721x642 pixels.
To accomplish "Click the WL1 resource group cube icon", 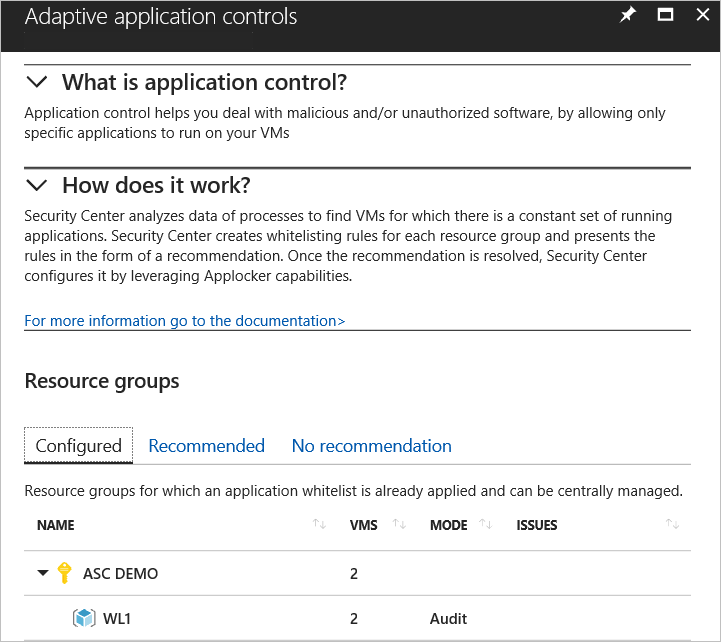I will 84,618.
